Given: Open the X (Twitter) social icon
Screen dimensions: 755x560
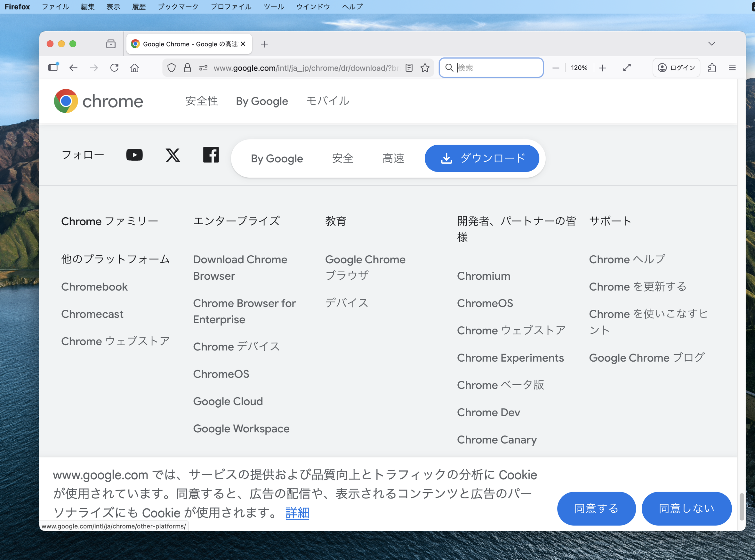Looking at the screenshot, I should click(173, 155).
